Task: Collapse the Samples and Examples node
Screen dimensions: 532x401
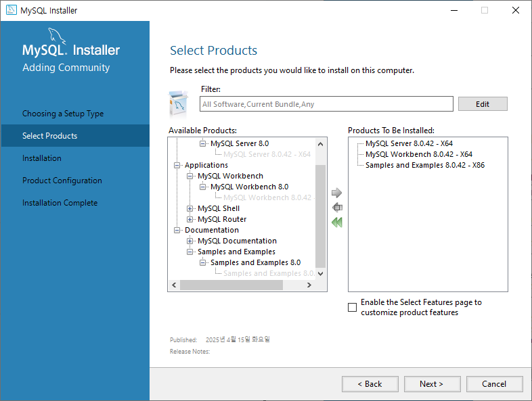Action: tap(190, 252)
